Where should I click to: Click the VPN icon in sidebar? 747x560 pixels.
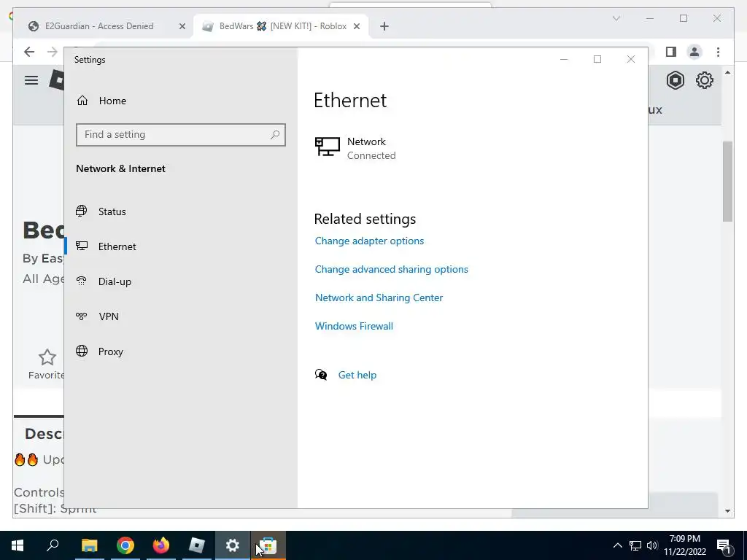point(82,316)
